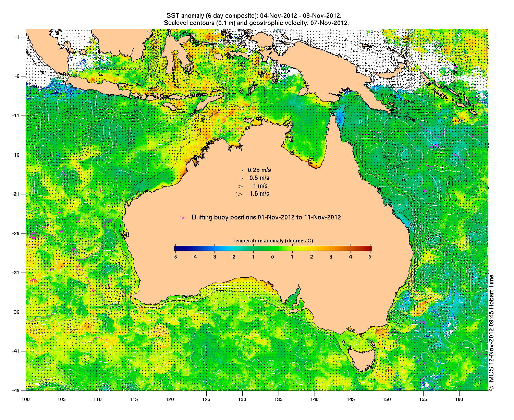Click the 0.25 m/s velocity legend label

[x=259, y=170]
